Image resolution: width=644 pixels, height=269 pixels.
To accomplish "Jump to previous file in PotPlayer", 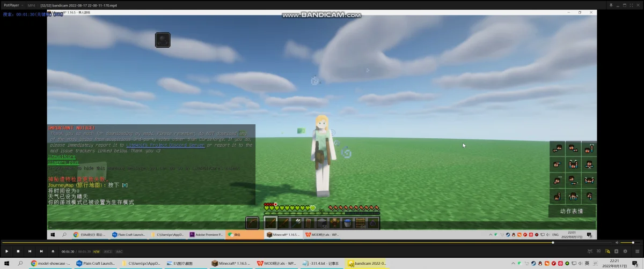I will pyautogui.click(x=30, y=251).
